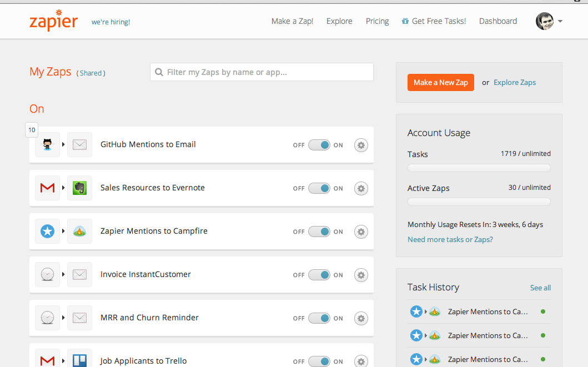Click the Active Zaps usage progress bar

coord(479,202)
